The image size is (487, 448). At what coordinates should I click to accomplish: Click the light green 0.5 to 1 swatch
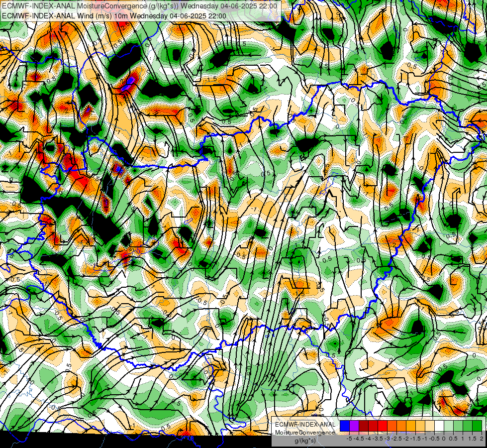tap(458, 426)
